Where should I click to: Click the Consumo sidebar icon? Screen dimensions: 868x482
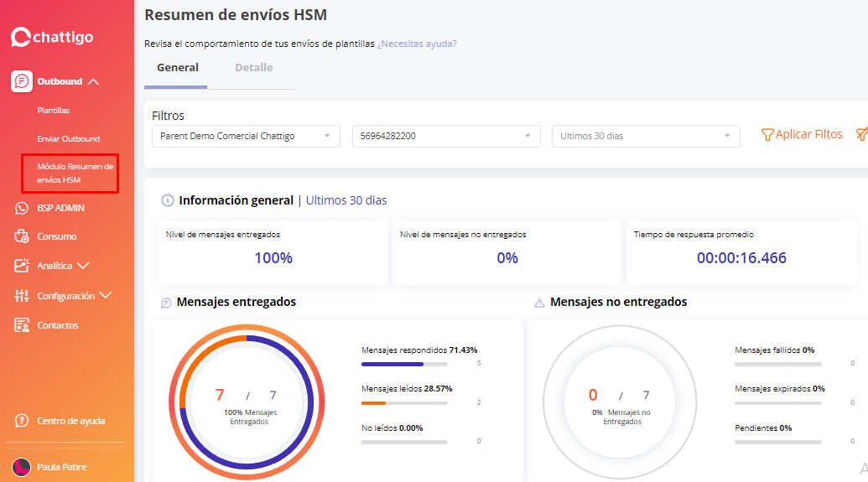tap(22, 236)
